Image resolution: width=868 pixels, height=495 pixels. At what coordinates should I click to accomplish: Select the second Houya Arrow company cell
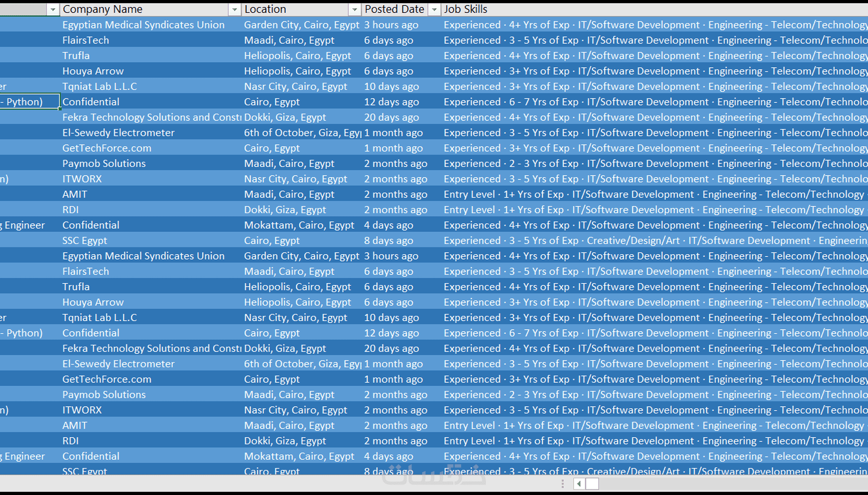click(x=151, y=302)
